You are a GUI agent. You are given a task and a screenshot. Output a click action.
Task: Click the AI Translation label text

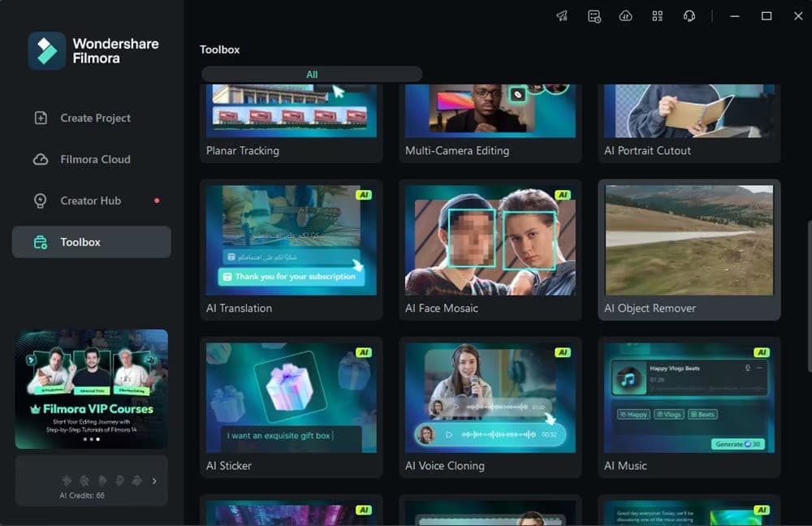[x=239, y=308]
